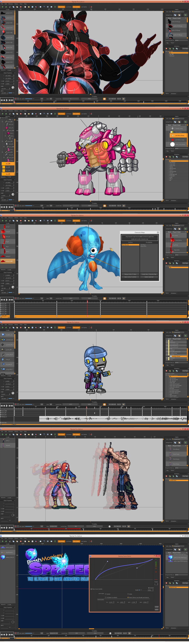Screen dimensions: 189x644
Task: Select Jump_start animation in the pink robot project
Action: 172,164
